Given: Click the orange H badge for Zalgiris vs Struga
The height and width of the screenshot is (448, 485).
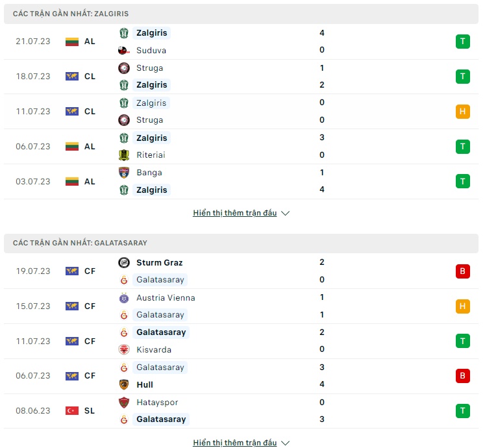Looking at the screenshot, I should (x=462, y=112).
